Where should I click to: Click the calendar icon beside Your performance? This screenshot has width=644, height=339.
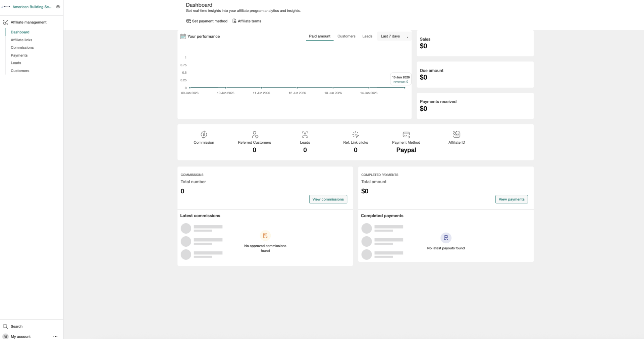point(183,36)
